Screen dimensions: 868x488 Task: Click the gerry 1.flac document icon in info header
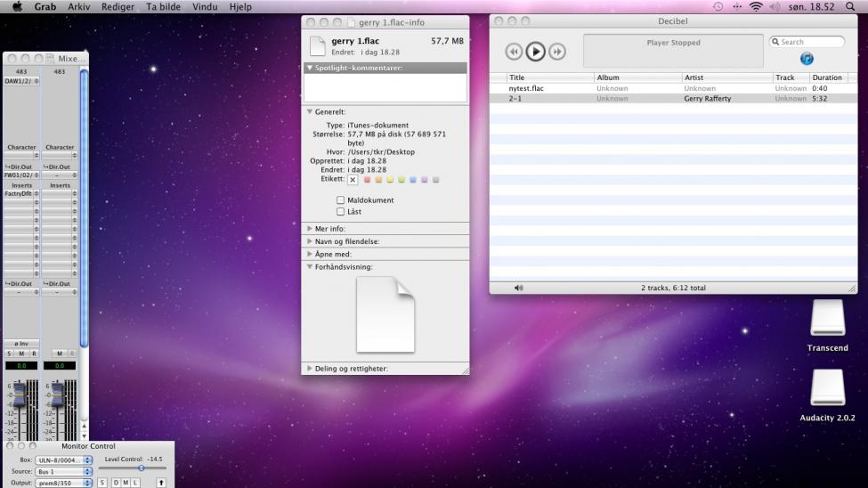317,46
